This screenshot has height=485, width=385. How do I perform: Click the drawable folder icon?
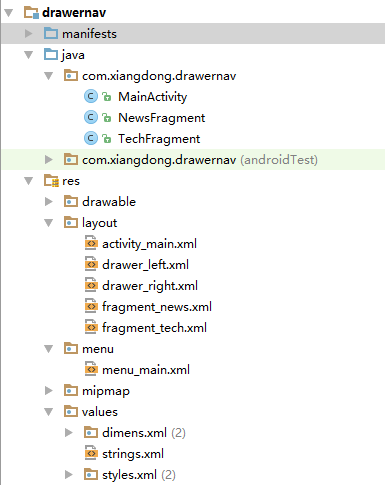[71, 202]
